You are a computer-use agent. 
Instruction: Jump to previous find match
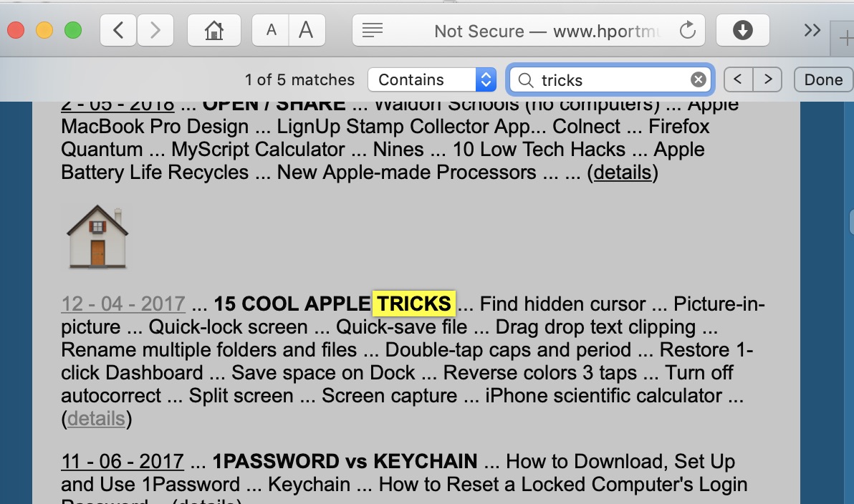point(738,79)
